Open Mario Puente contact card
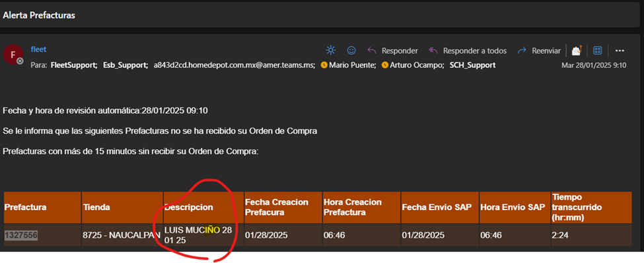644x263 pixels. point(348,65)
